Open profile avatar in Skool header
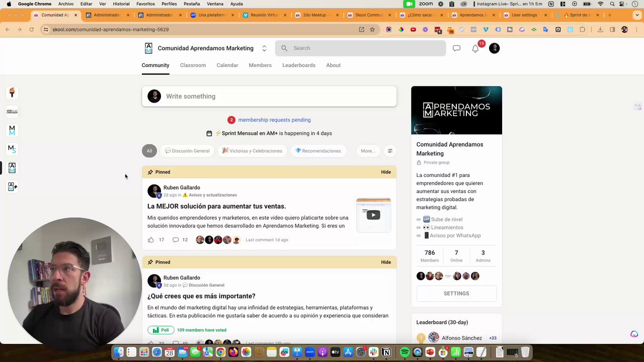 (x=494, y=48)
